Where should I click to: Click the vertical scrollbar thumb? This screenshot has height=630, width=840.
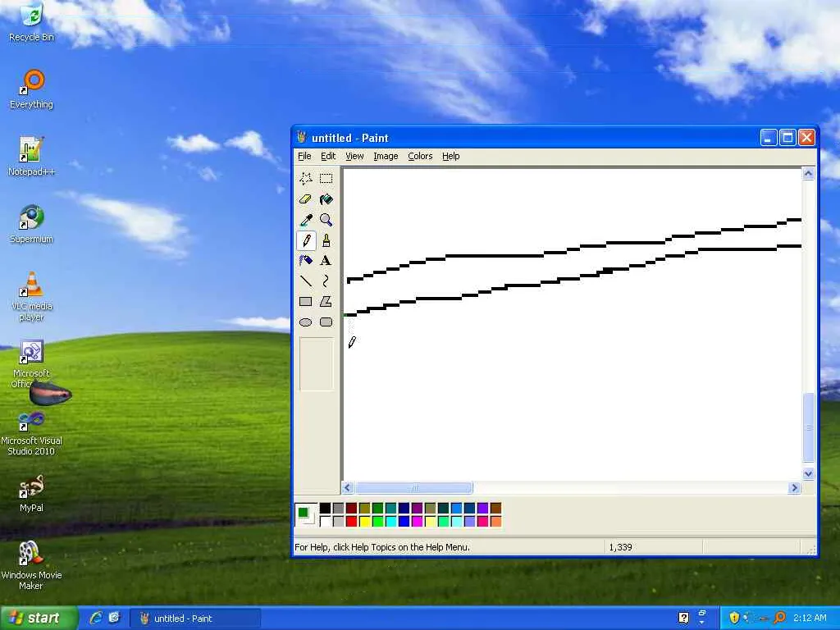(x=808, y=427)
